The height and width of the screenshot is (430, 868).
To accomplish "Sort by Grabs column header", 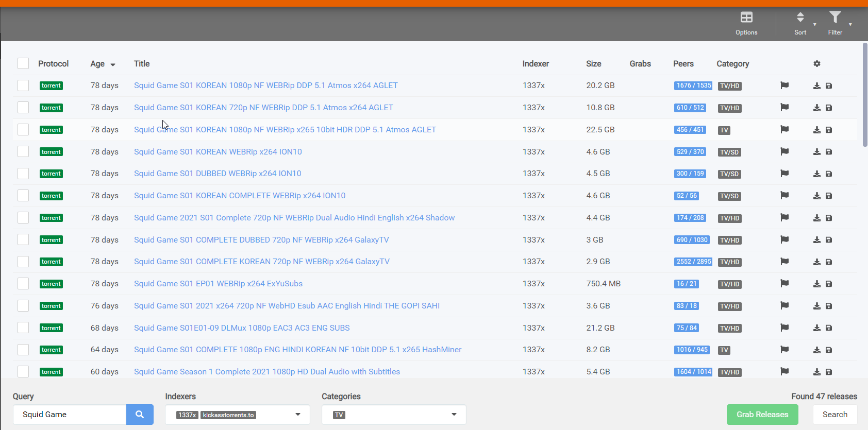I will tap(640, 64).
